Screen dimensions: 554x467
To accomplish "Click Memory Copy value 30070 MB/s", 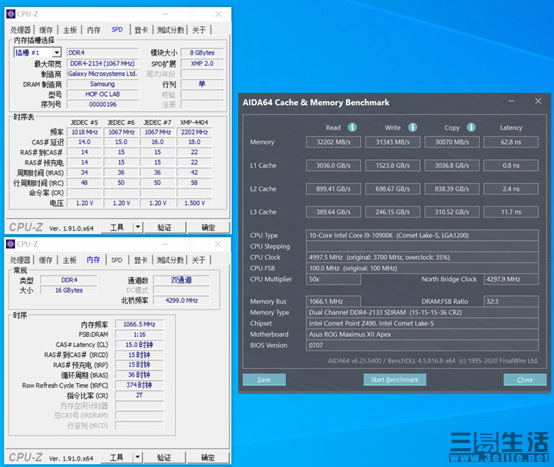I will click(x=452, y=142).
